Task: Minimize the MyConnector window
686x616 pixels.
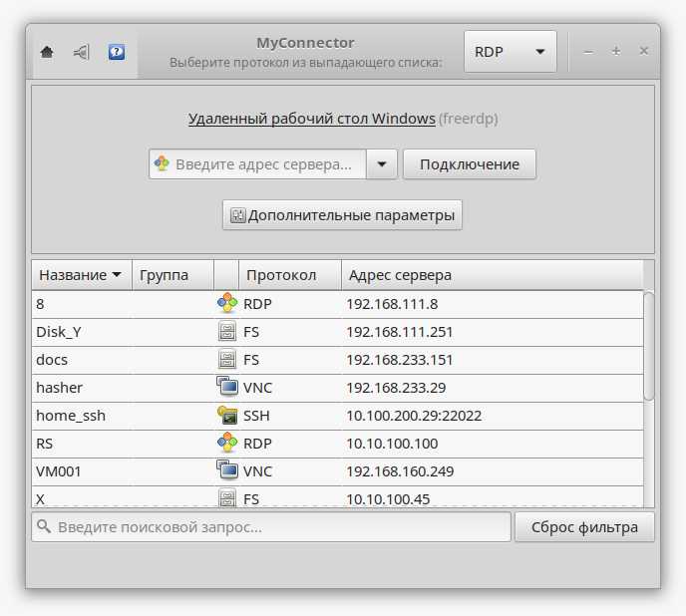Action: [x=588, y=52]
